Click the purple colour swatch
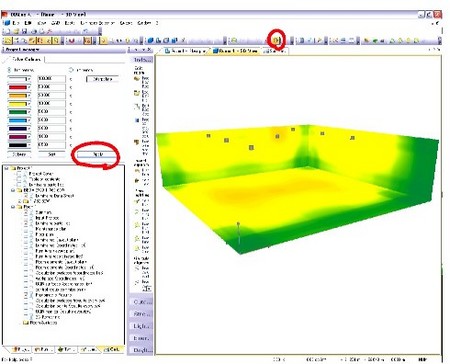The image size is (450, 364). (x=18, y=137)
